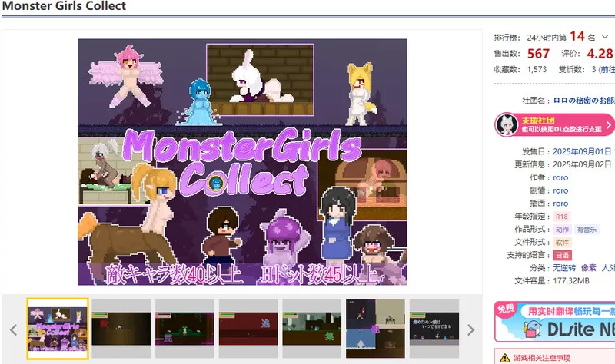Click the DLsite mascot icon in banner

(533, 329)
